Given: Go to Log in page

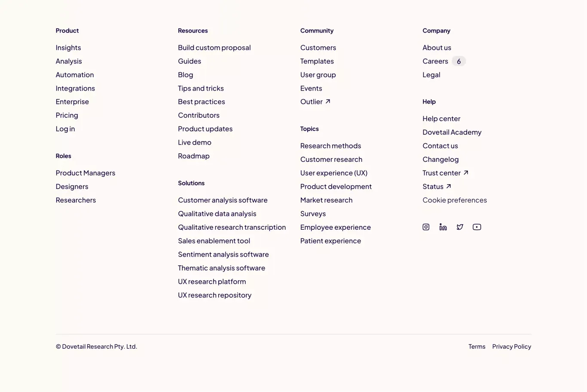Looking at the screenshot, I should tap(65, 129).
